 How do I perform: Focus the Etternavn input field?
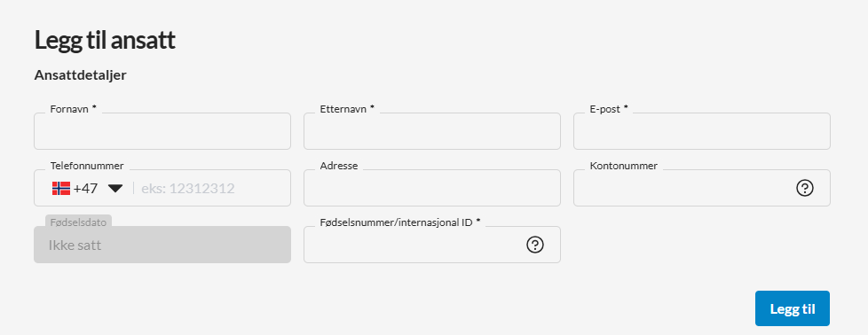coord(432,131)
